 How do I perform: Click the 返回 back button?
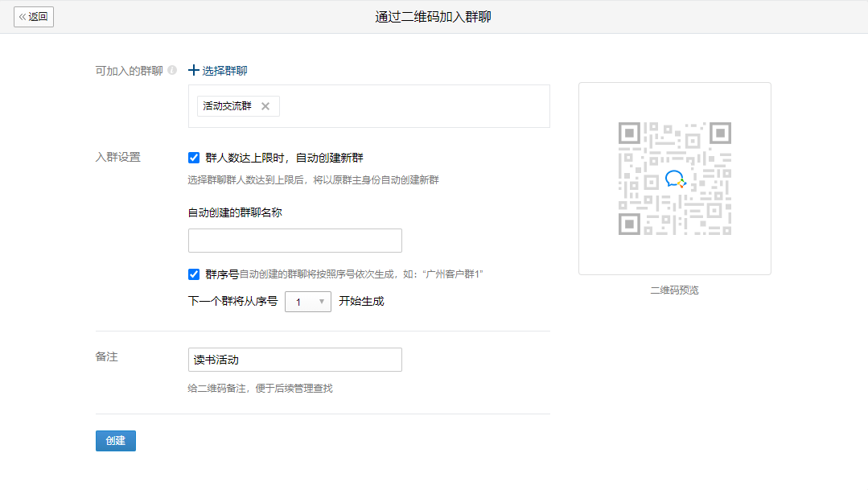pyautogui.click(x=34, y=16)
